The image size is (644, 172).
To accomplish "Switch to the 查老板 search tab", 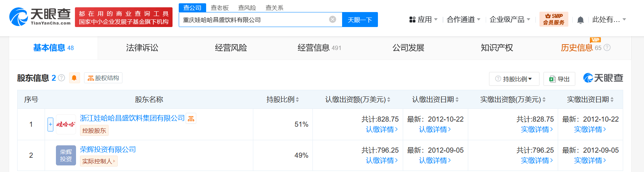I will (220, 8).
